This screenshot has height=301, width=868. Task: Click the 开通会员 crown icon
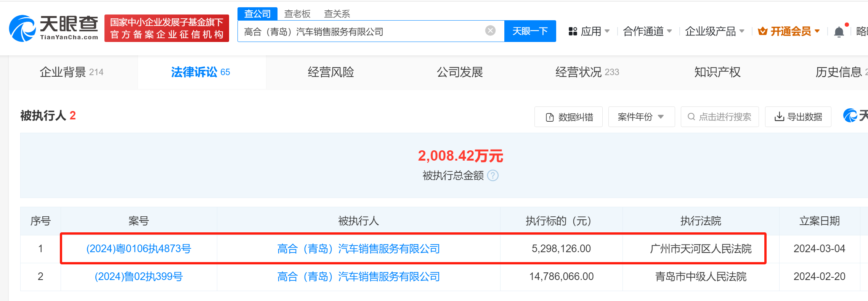tap(763, 31)
